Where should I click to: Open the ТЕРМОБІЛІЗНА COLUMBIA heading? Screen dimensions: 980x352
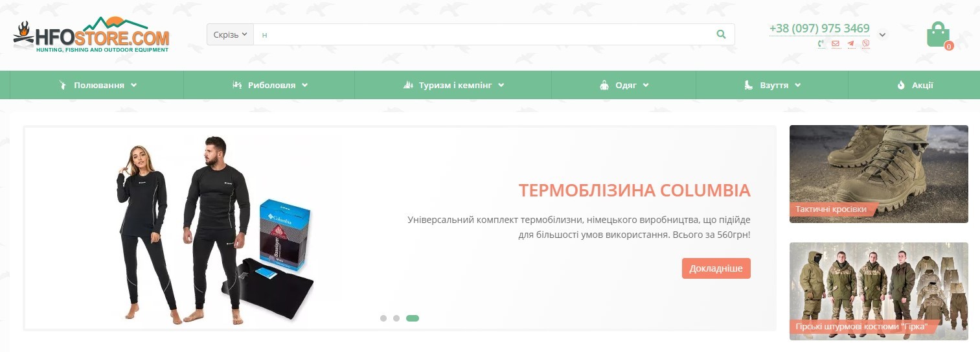(634, 191)
